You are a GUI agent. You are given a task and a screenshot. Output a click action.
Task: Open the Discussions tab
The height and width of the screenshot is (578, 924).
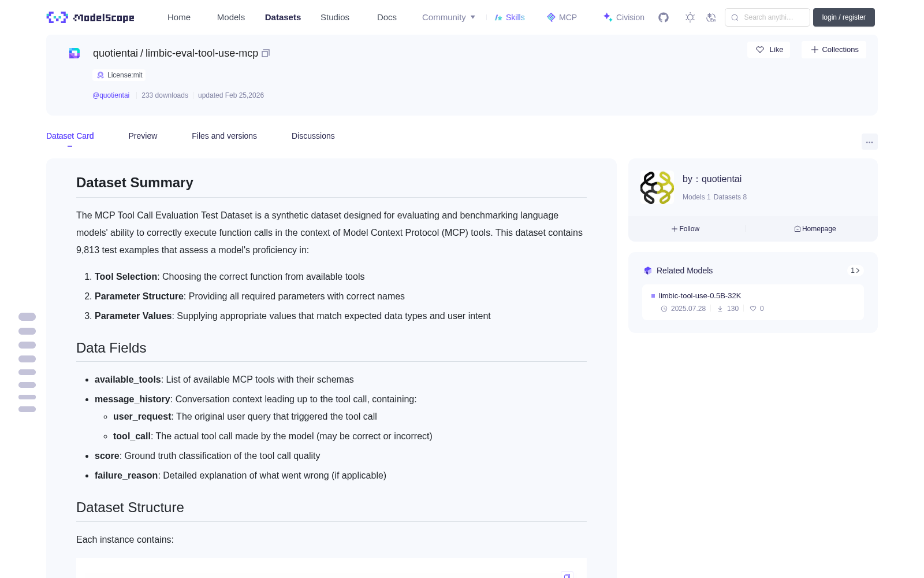(313, 136)
